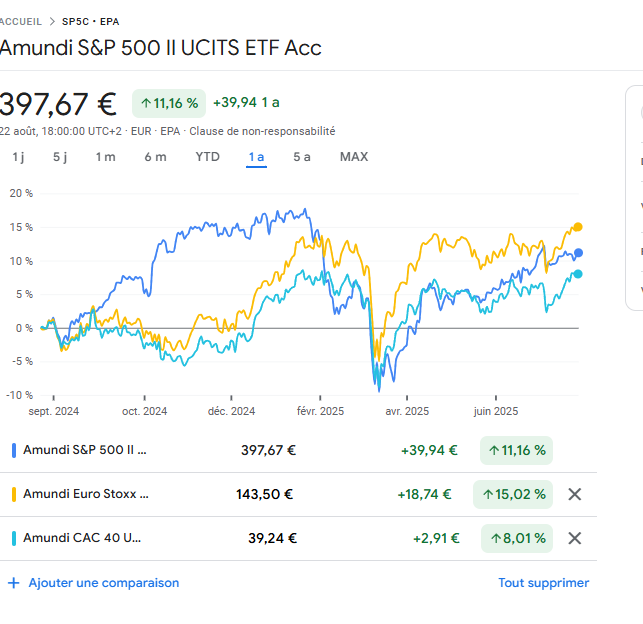
Task: Switch to the 5 j time range
Action: coord(60,157)
